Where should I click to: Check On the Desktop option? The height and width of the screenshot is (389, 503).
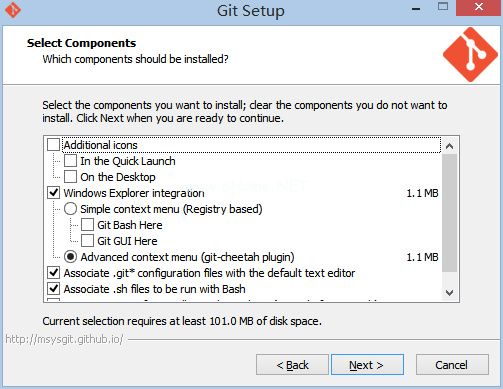(70, 177)
